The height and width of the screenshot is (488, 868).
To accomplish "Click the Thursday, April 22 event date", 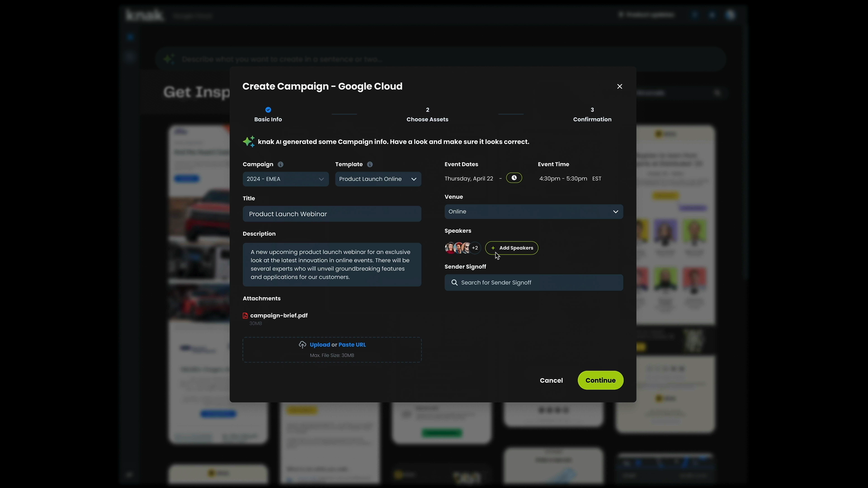I will coord(469,179).
